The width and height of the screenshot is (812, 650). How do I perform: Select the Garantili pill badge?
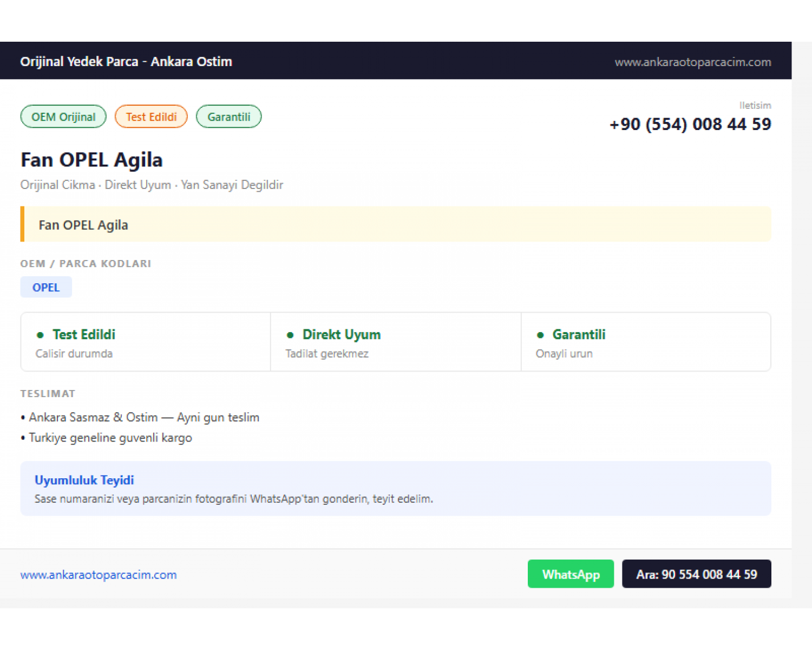point(228,116)
